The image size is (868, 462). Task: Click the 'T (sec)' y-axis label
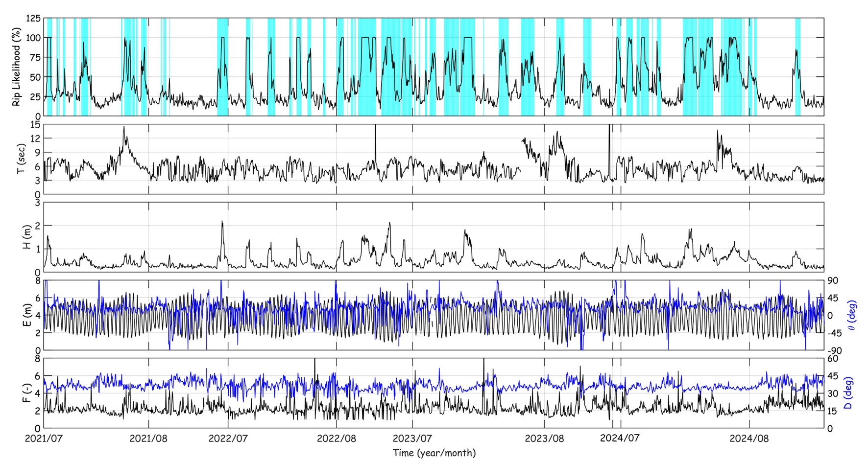click(21, 159)
